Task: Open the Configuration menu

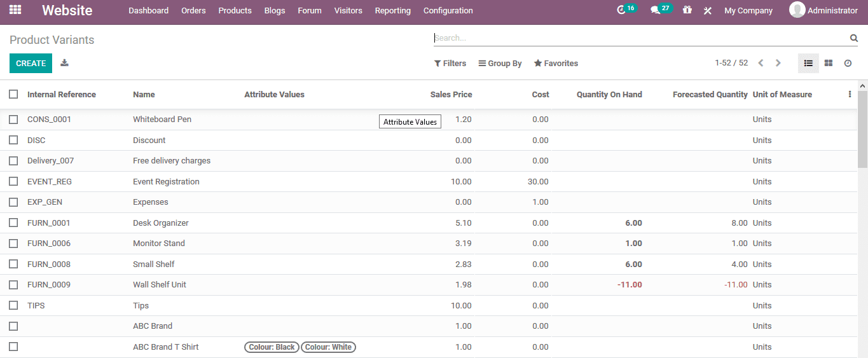Action: pyautogui.click(x=448, y=11)
